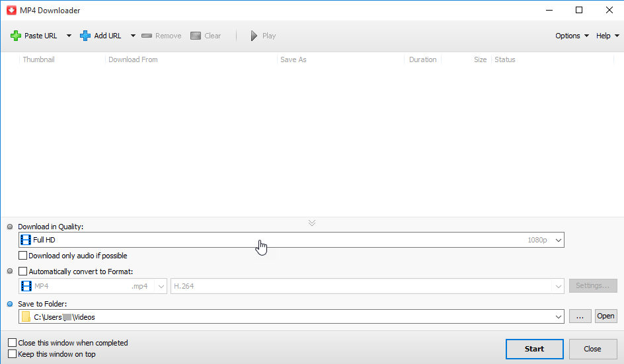Expand the Add URL dropdown arrow
Screen dimensions: 624x364
pos(133,36)
